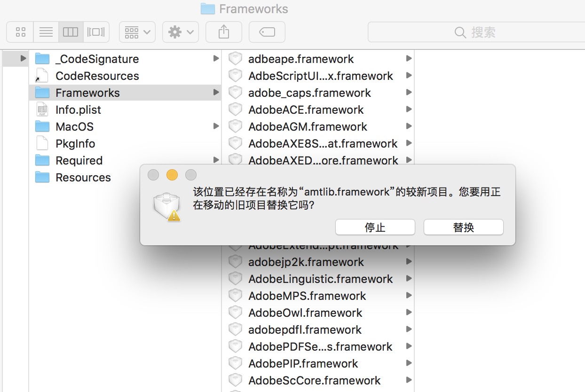
Task: Click the AdobeScCore.framework bundle icon
Action: coord(235,380)
